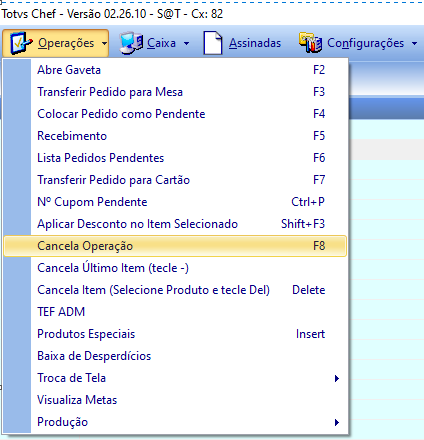Open the Produção submenu
The image size is (424, 440).
tap(175, 422)
